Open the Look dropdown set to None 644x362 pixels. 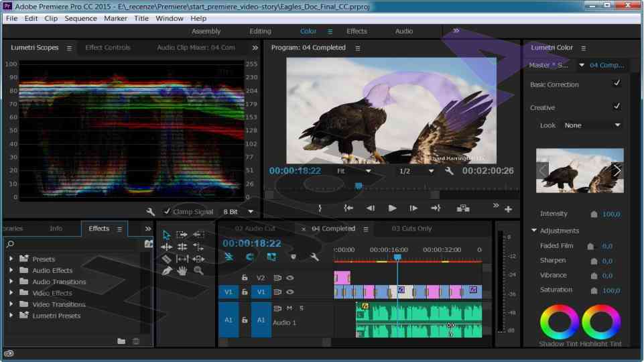click(592, 125)
